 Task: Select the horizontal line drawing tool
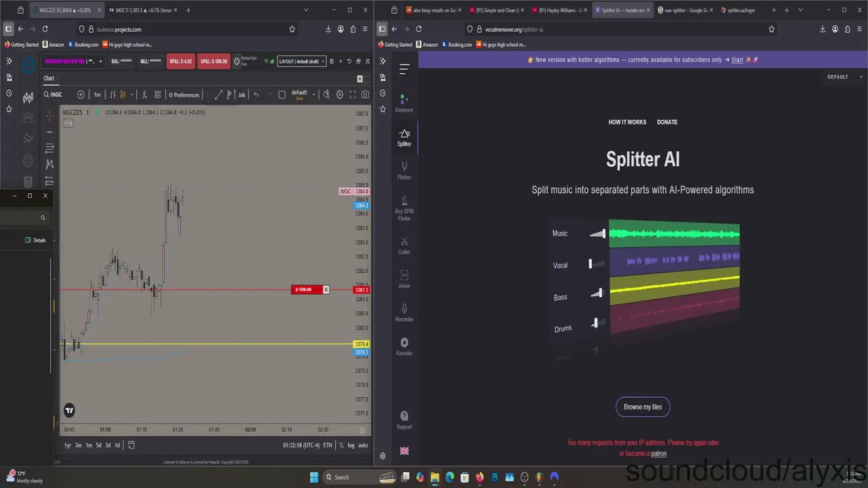click(x=50, y=132)
